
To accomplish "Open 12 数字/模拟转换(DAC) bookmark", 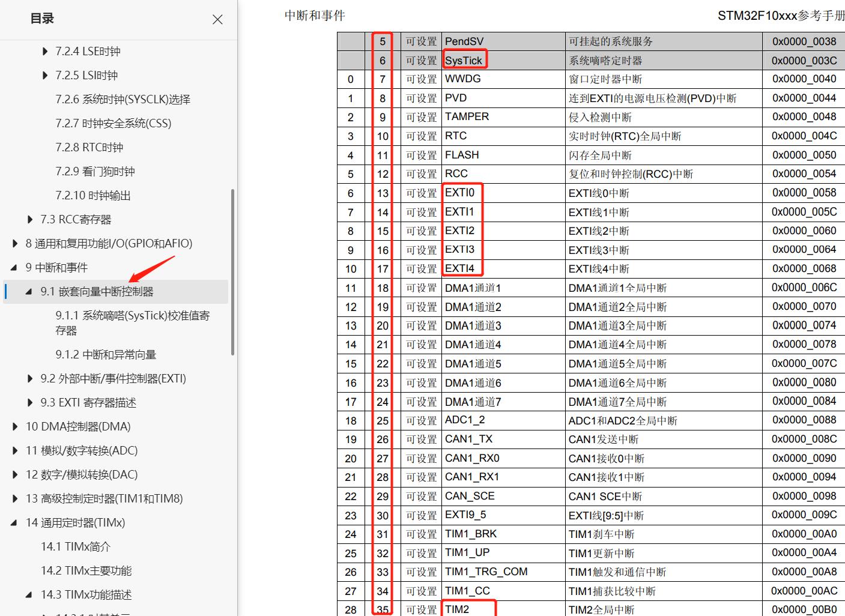I will [82, 475].
